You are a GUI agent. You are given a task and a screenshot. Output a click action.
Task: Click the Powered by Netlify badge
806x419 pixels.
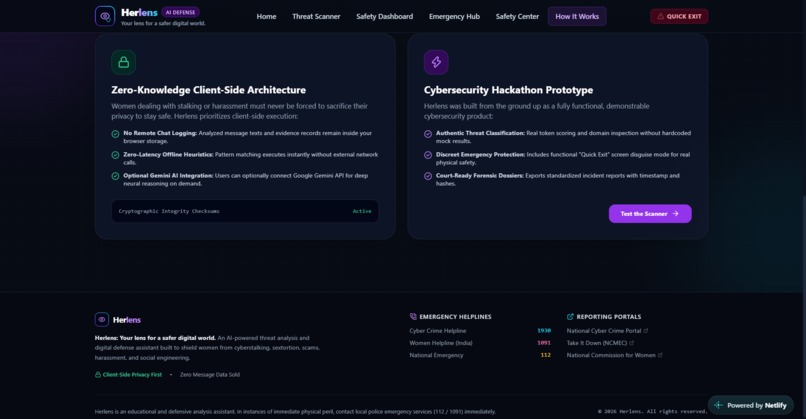pos(750,405)
